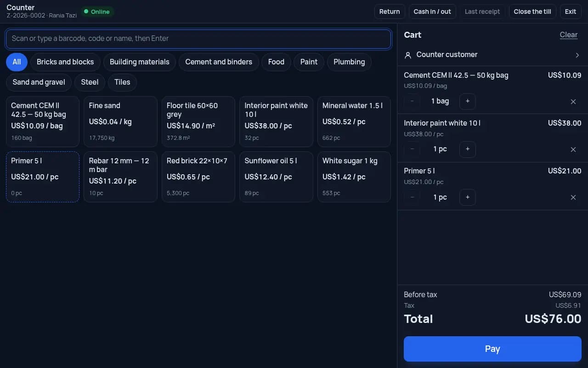Click Close the till button
This screenshot has width=588, height=368.
[x=532, y=11]
